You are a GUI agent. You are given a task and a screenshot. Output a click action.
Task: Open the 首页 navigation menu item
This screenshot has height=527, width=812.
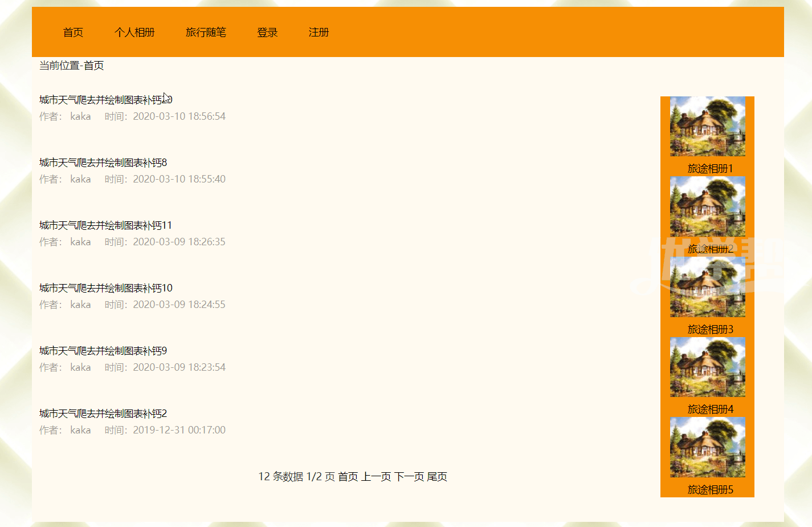tap(73, 33)
